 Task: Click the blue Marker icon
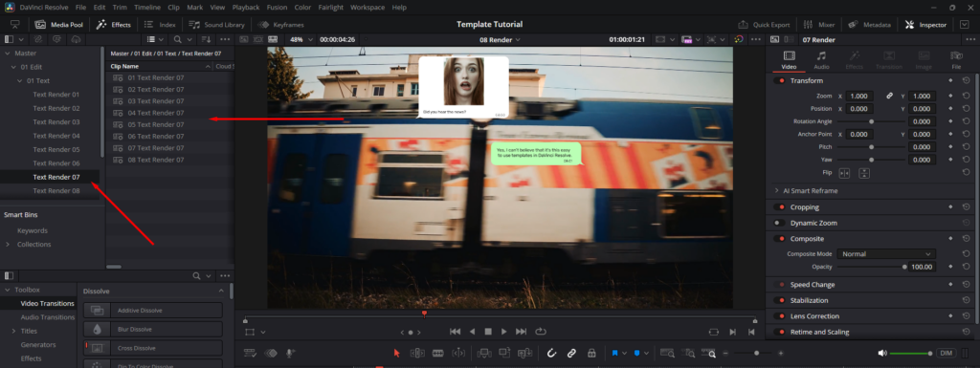(636, 353)
